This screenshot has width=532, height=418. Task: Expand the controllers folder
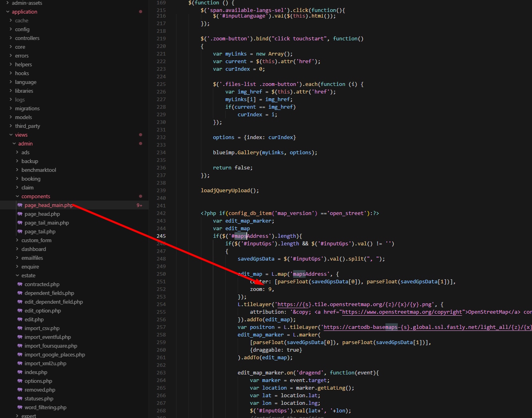[11, 38]
